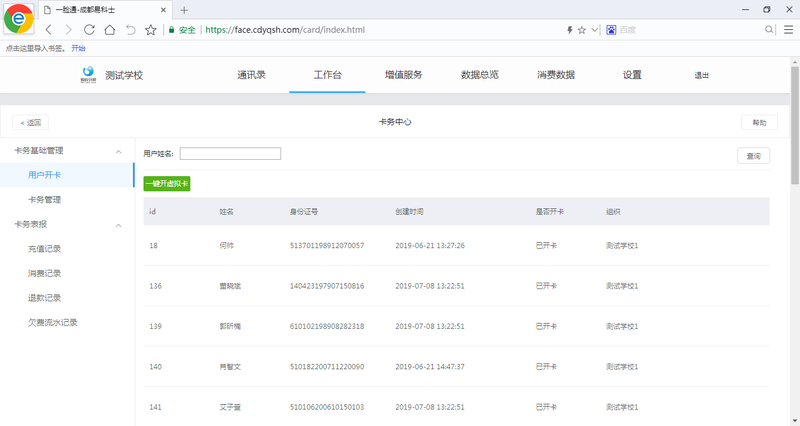Open a new tab with the plus icon
Screen dimensions: 800x426
184,10
